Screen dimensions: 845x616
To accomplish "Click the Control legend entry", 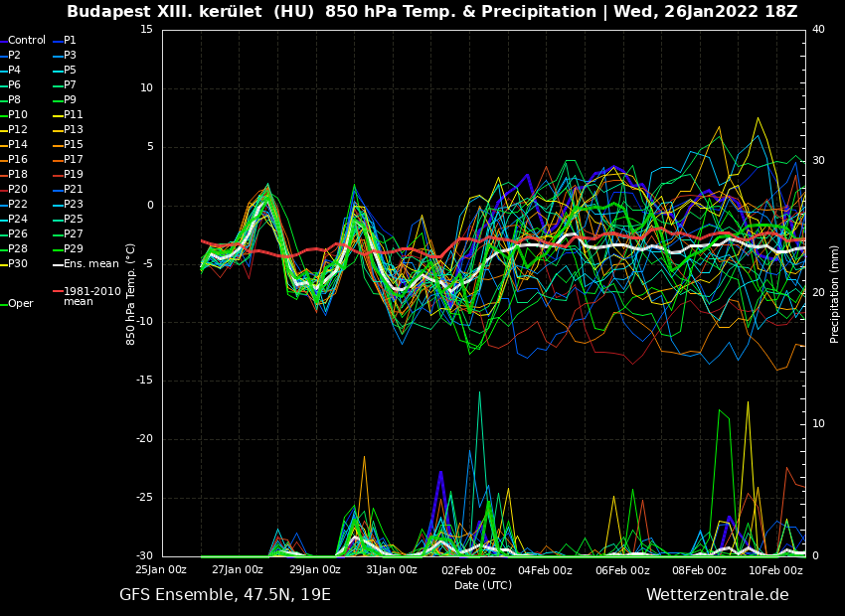I will [x=27, y=41].
